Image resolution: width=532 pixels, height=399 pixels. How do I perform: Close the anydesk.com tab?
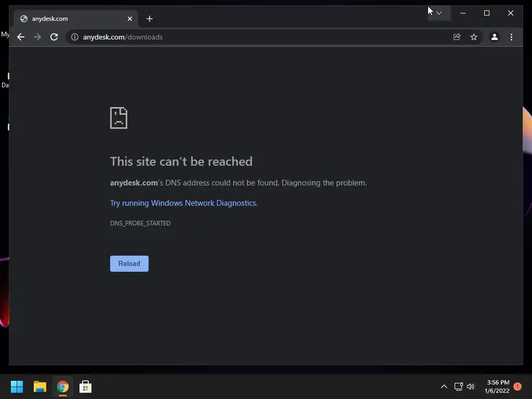click(129, 19)
